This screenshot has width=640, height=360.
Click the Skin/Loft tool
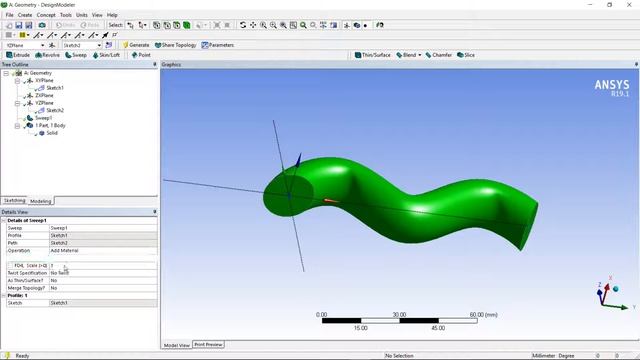click(106, 55)
